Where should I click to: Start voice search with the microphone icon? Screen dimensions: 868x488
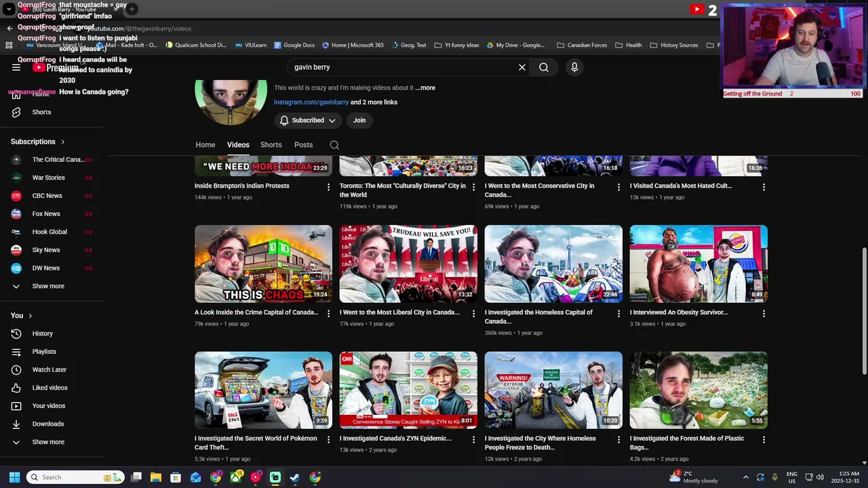[574, 67]
